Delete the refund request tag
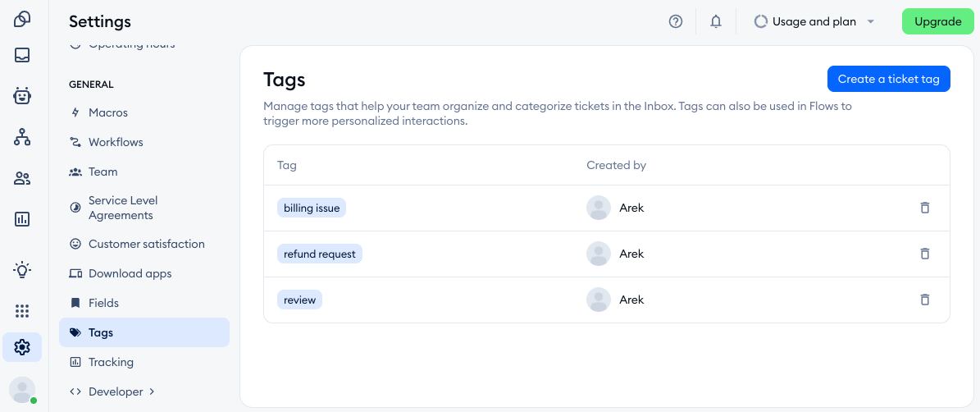The height and width of the screenshot is (412, 980). [924, 254]
